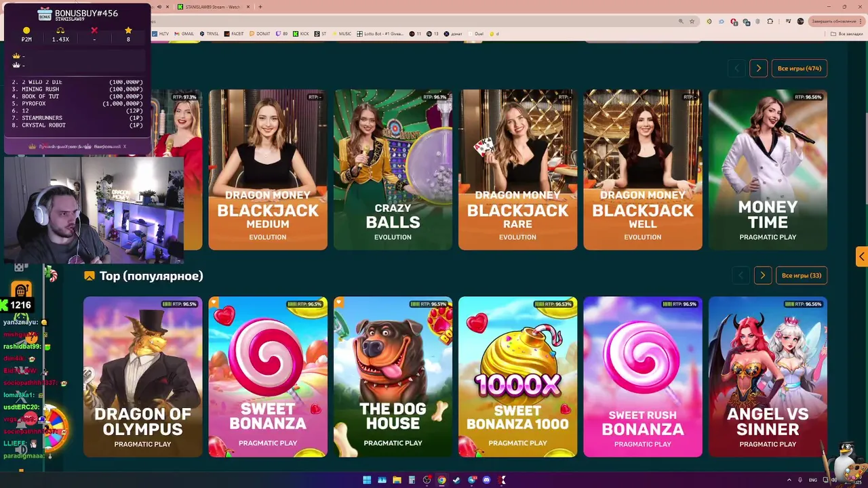Open the TRNSL bookmark

point(209,33)
